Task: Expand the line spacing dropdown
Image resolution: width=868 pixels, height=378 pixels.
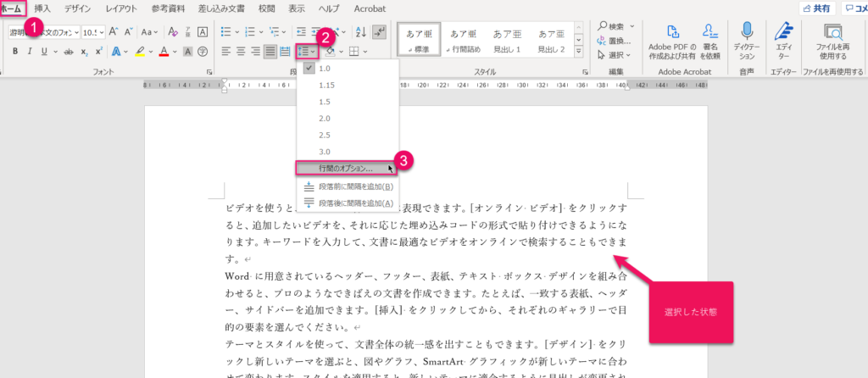Action: coord(307,52)
